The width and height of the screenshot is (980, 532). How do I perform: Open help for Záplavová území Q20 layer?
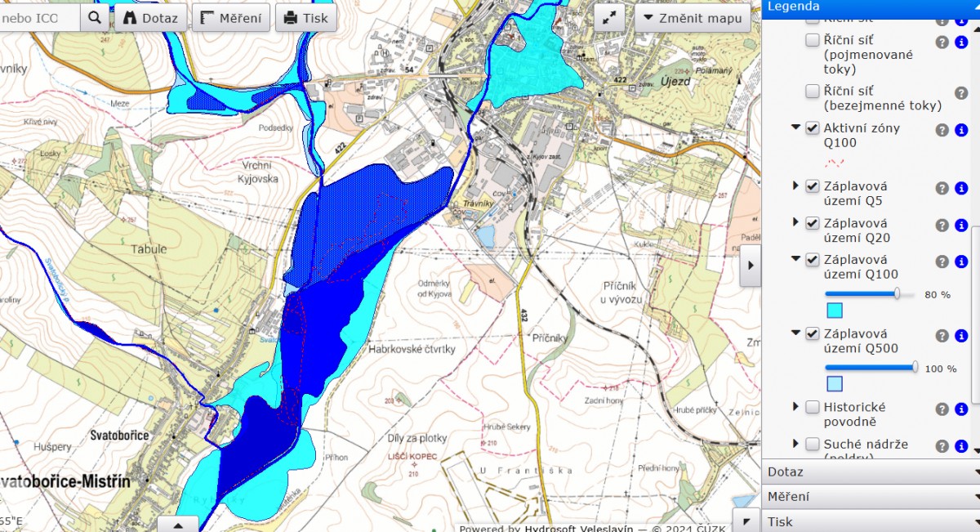pyautogui.click(x=942, y=226)
